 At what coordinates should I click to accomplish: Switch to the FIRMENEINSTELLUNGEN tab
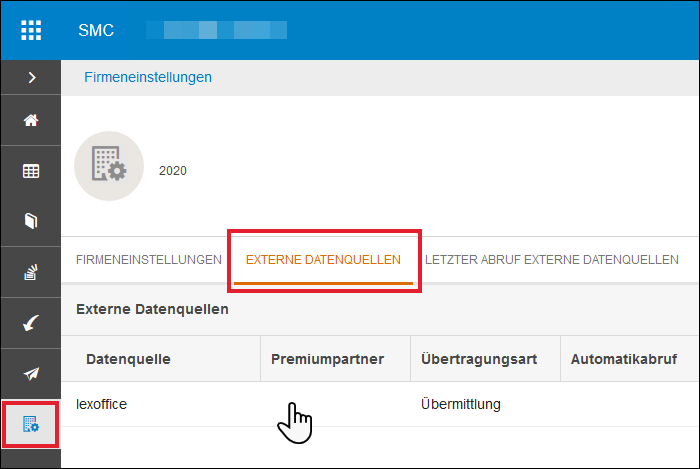click(x=149, y=260)
